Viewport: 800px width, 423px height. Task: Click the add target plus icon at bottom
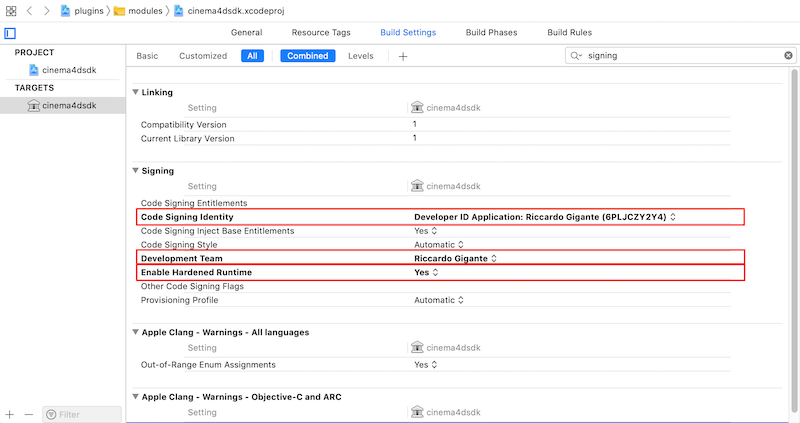10,414
